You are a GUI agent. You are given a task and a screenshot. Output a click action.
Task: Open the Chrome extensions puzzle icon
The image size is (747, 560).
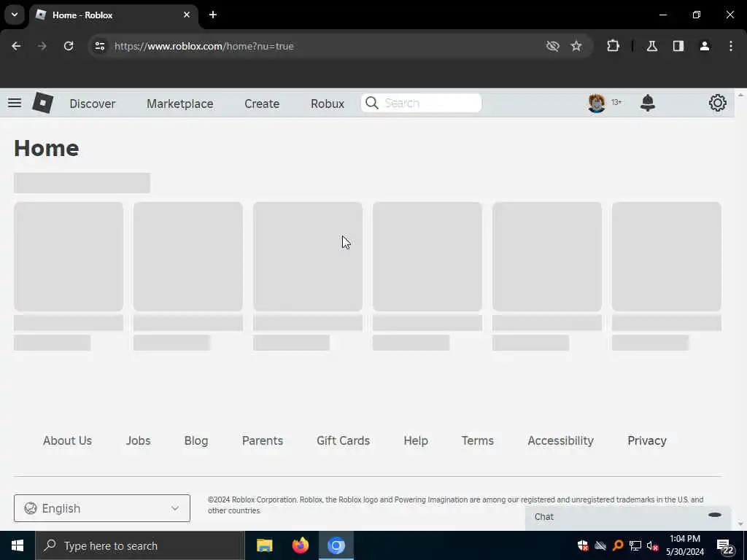point(613,46)
